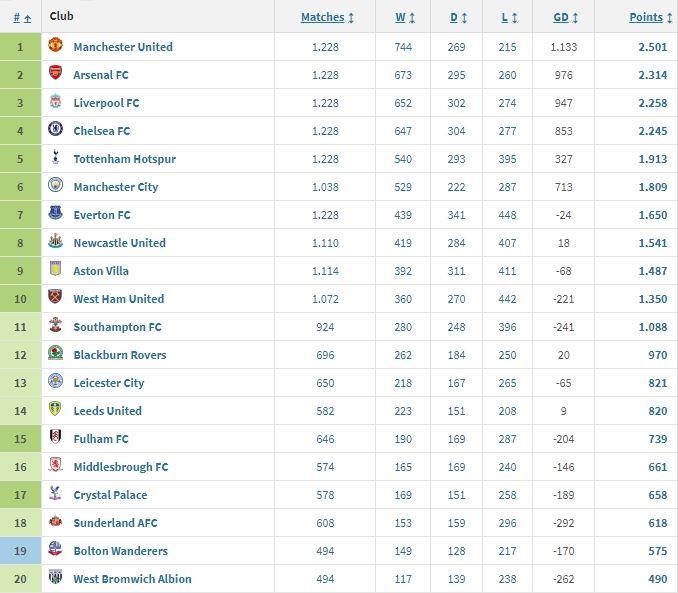This screenshot has height=593, width=678.
Task: Open the Blackburn Rovers club link
Action: (x=120, y=355)
